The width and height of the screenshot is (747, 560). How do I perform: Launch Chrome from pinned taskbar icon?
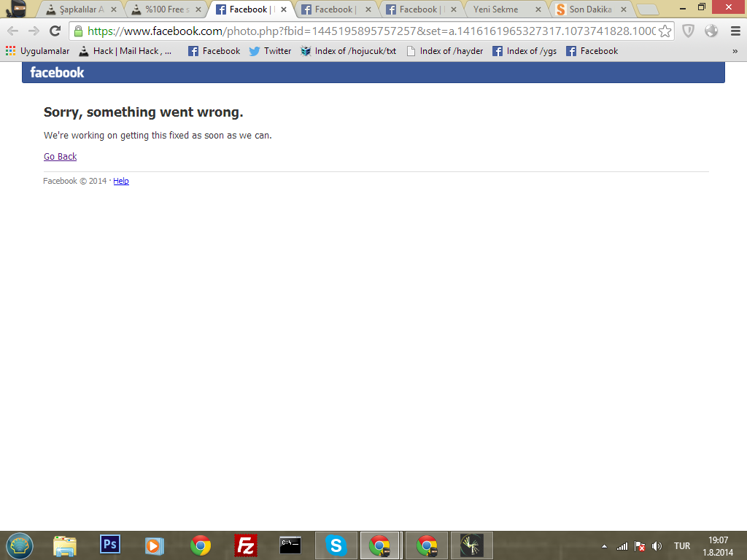point(201,545)
